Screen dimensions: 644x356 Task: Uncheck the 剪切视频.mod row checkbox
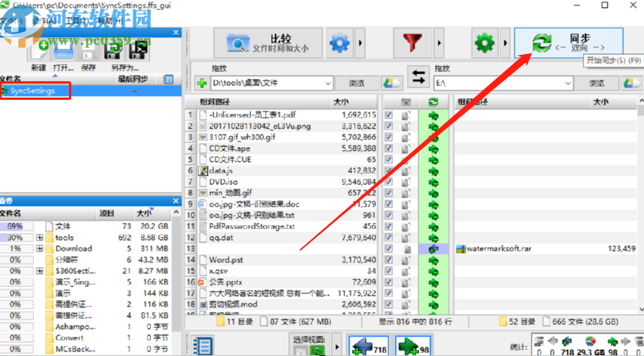388,304
